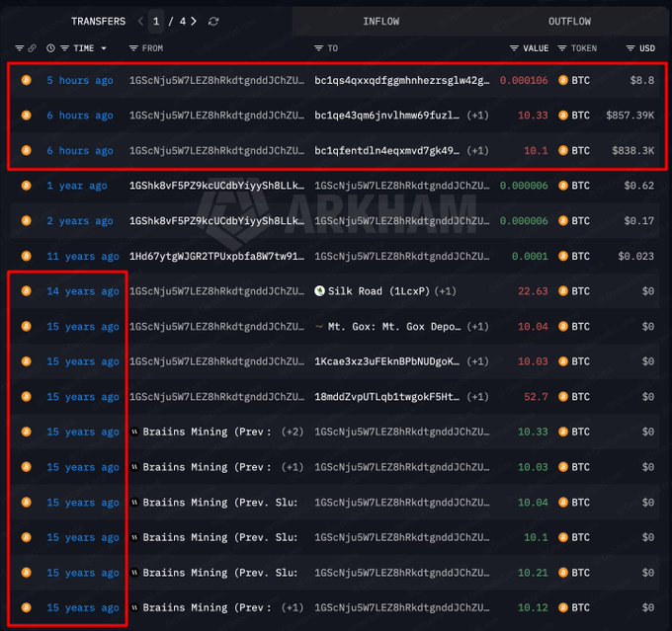Open the USD column filter
672x631 pixels.
(630, 48)
